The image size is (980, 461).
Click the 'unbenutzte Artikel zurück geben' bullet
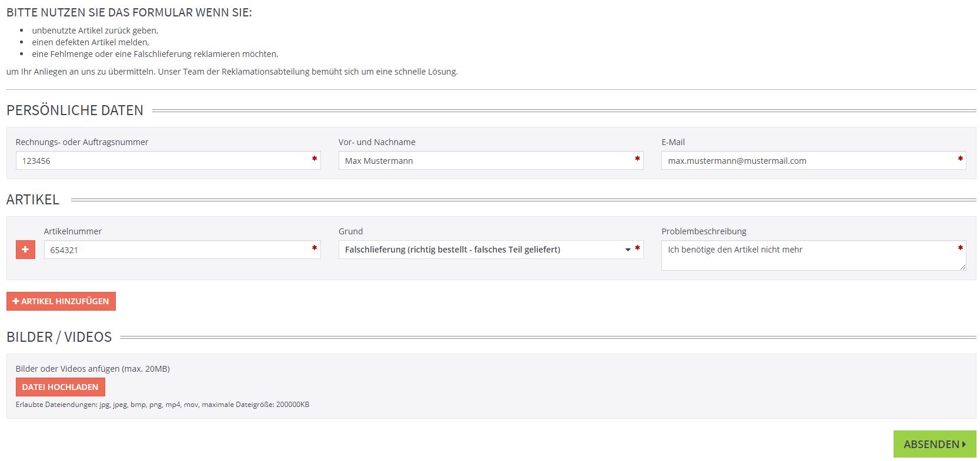click(95, 31)
